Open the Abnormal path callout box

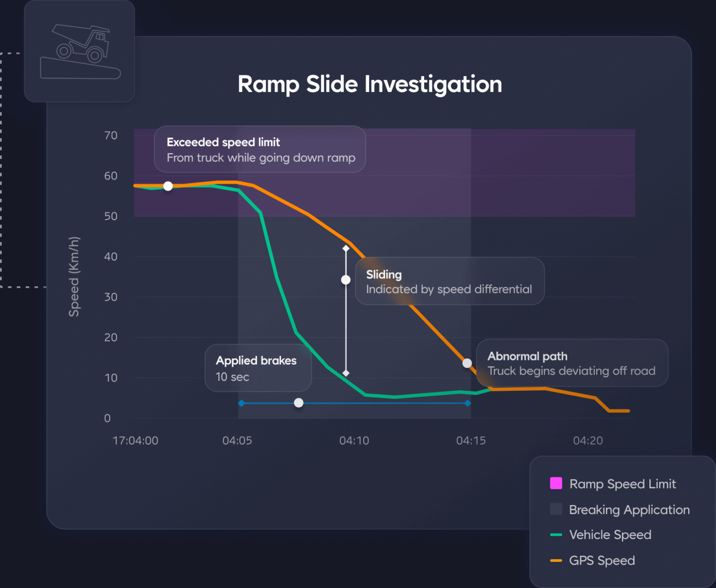(572, 363)
